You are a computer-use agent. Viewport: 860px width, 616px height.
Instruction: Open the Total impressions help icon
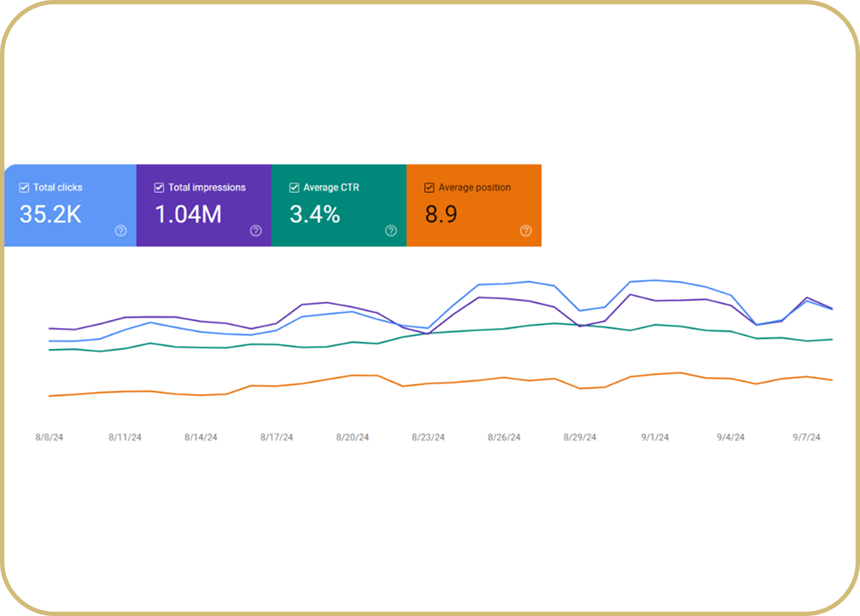(x=255, y=231)
